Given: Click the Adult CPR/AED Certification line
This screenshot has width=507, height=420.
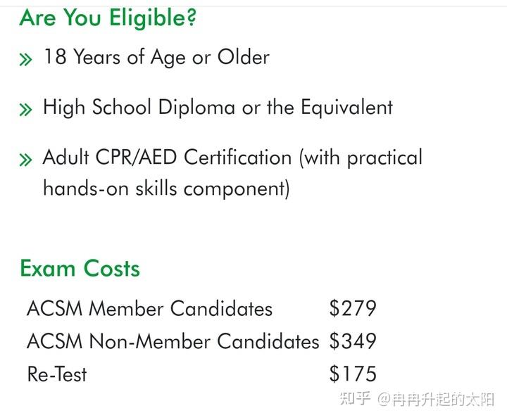Looking at the screenshot, I should (232, 158).
